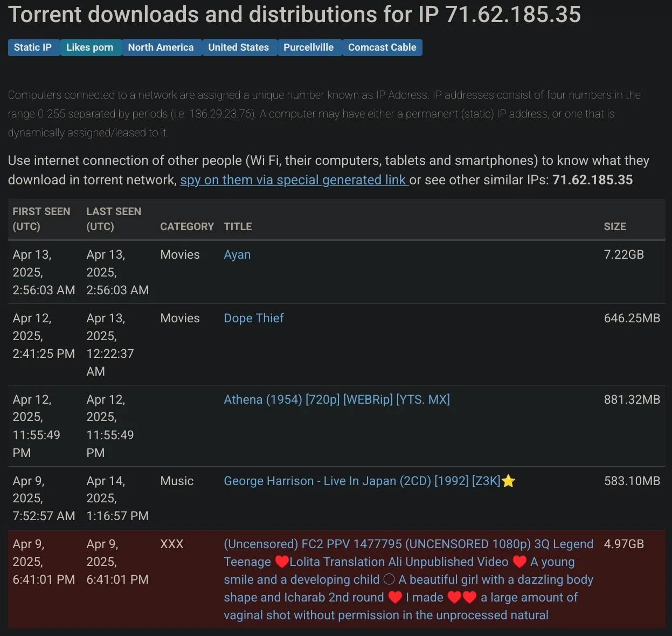Click the TITLE column header

(238, 226)
